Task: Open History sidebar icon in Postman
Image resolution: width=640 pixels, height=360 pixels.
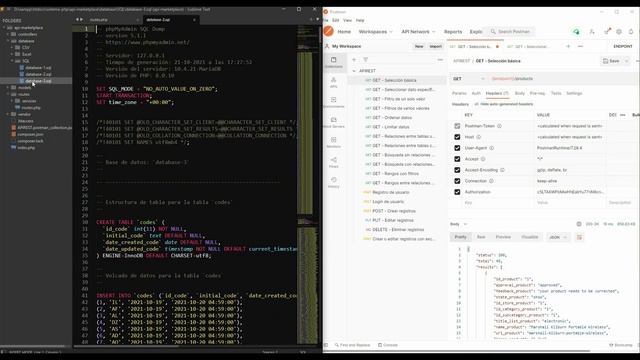Action: tap(333, 182)
